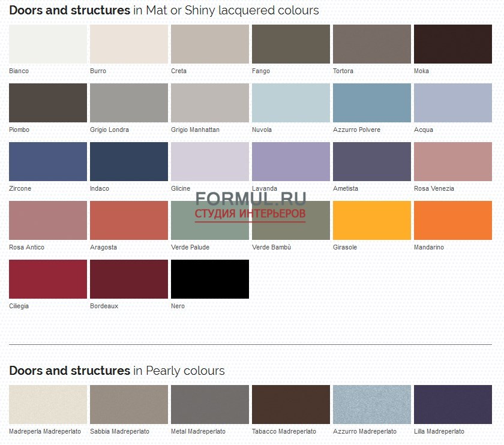Image resolution: width=504 pixels, height=445 pixels.
Task: Click the Ciliegia red swatch
Action: [48, 279]
